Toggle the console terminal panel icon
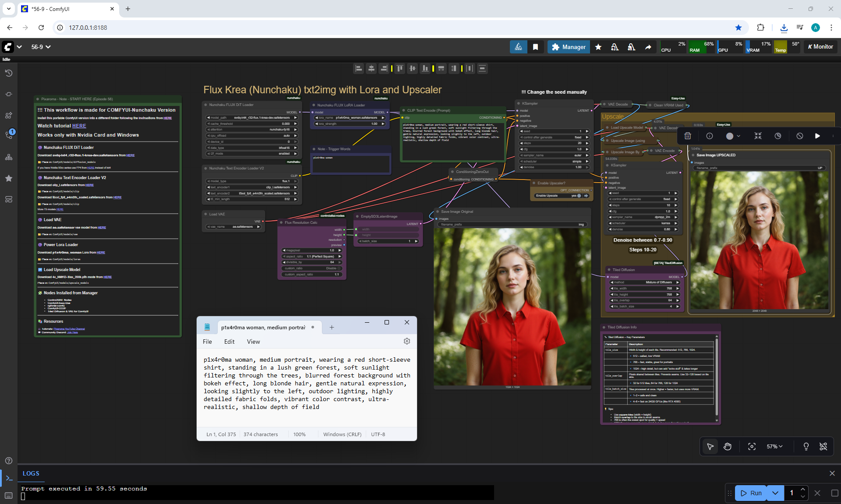841x504 pixels. pyautogui.click(x=9, y=478)
